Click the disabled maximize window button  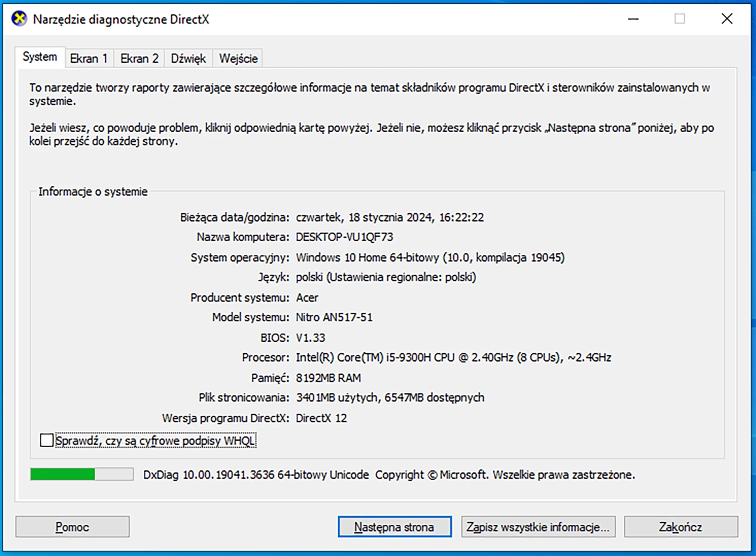pyautogui.click(x=680, y=19)
